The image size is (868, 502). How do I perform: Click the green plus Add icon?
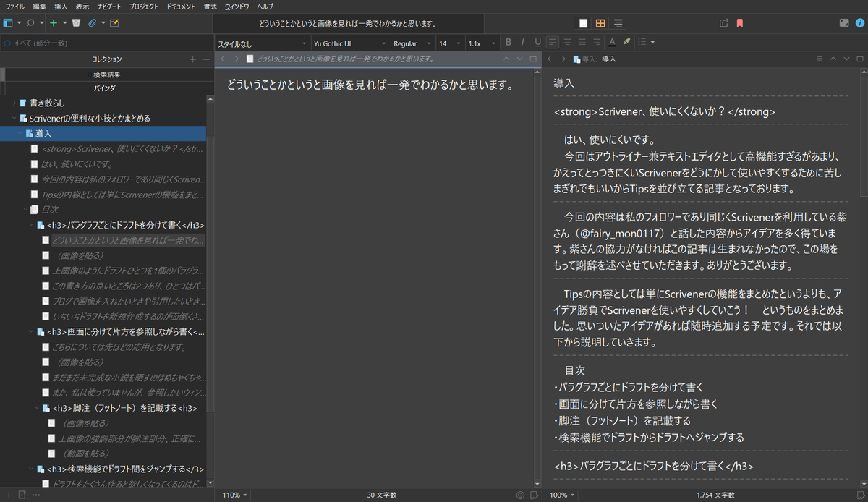click(53, 23)
